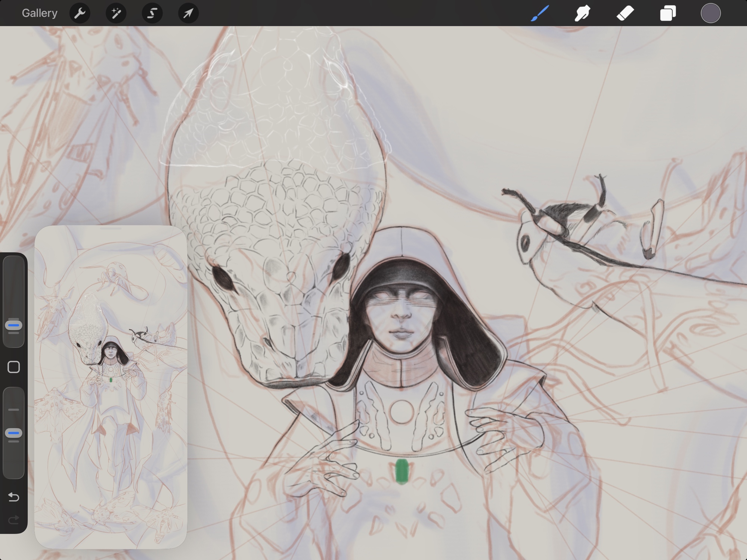Open the Adjustments magic wand menu

(116, 13)
